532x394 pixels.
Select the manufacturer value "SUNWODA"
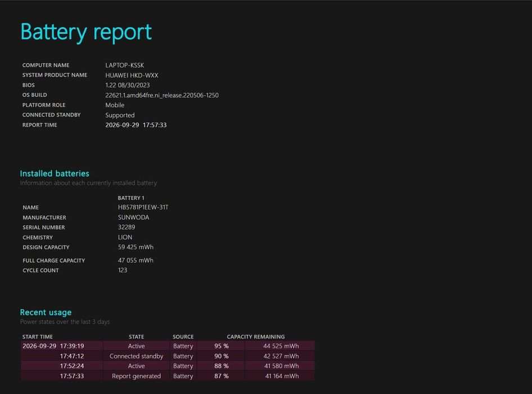pos(133,217)
